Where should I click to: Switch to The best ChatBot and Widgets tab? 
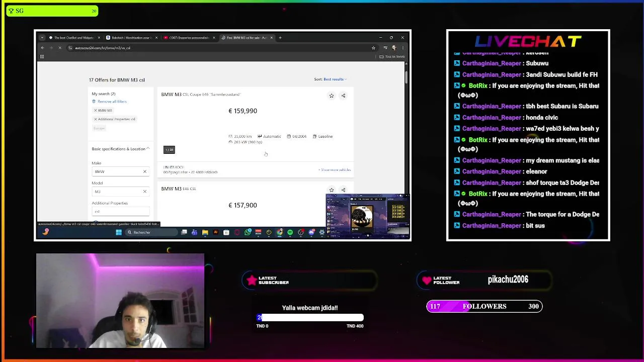tap(73, 38)
